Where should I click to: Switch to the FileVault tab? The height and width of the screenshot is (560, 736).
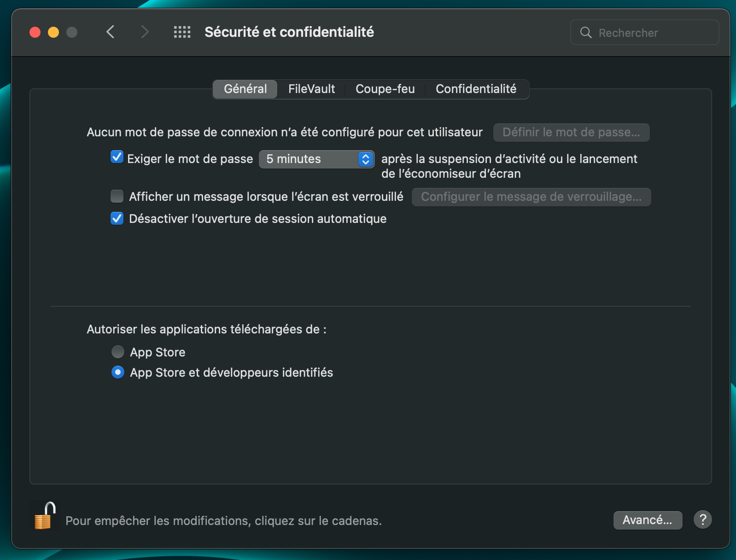pos(311,89)
